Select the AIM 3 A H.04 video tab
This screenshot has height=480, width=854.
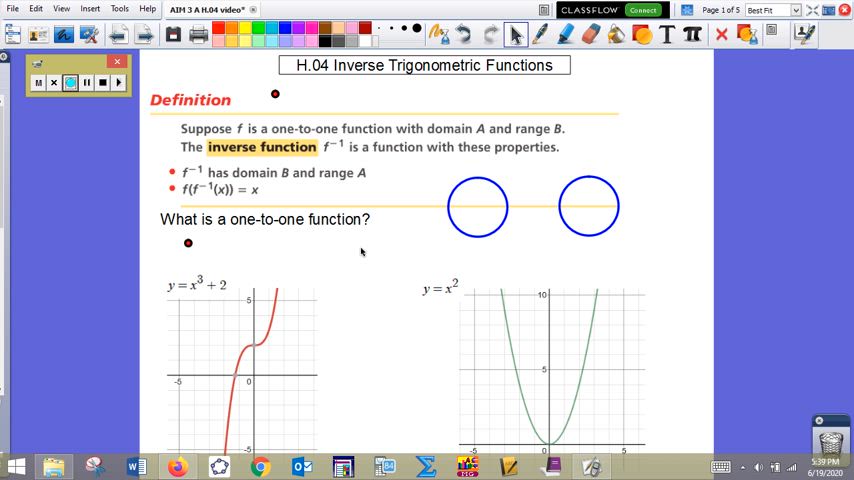tap(207, 10)
